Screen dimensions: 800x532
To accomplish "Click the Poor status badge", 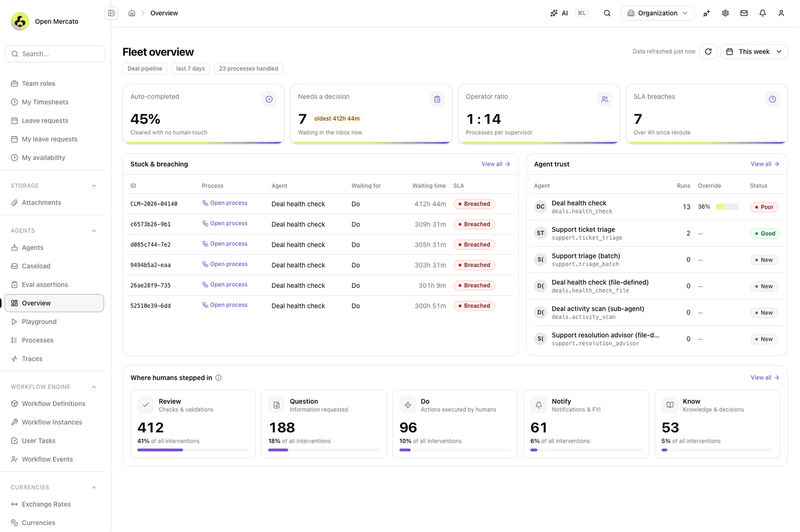I will pyautogui.click(x=764, y=207).
